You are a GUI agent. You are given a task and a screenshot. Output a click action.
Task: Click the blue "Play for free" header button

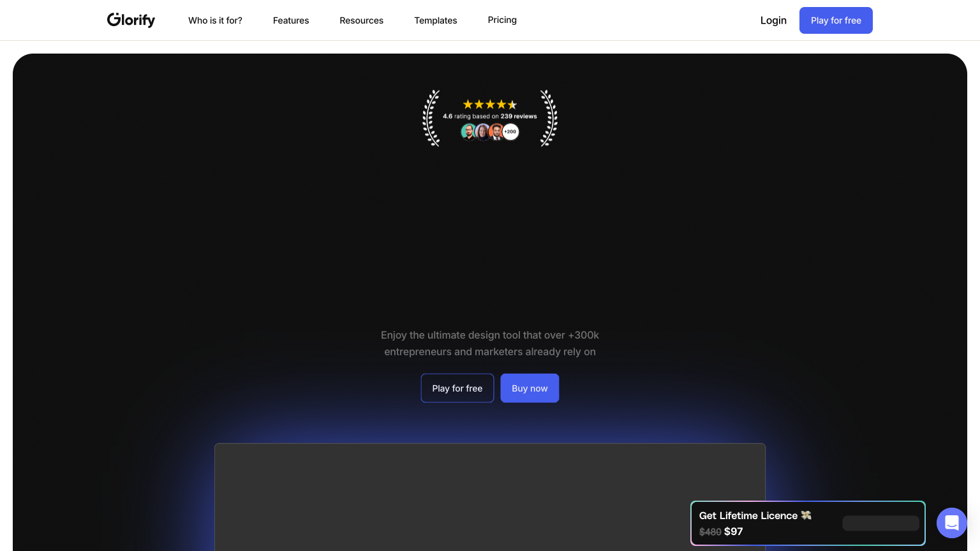836,20
